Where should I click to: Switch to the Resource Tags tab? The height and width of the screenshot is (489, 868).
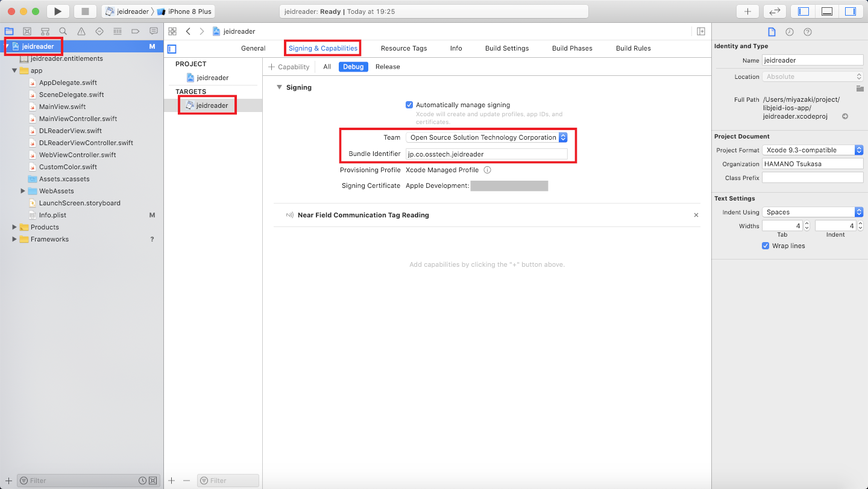coord(404,48)
